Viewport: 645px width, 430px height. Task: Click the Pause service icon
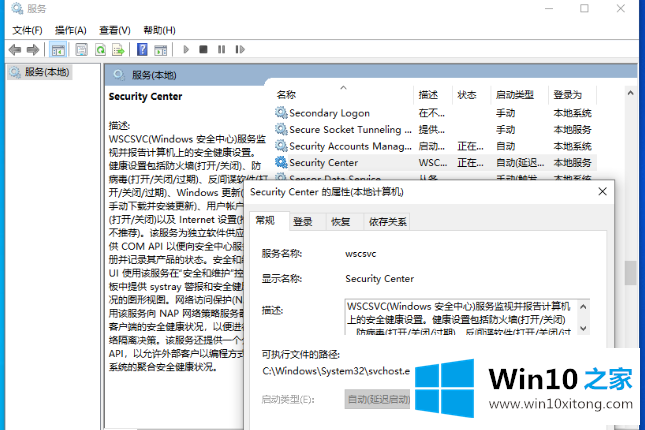click(221, 50)
